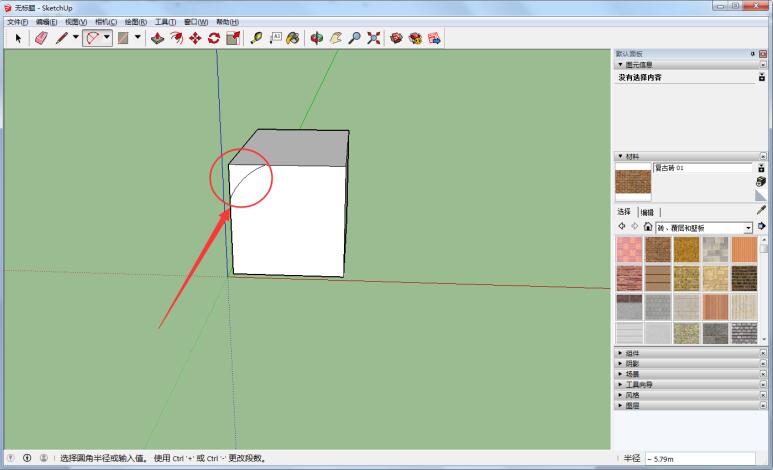Screen dimensions: 773x470
Task: Select the Pan hand tool
Action: (336, 38)
